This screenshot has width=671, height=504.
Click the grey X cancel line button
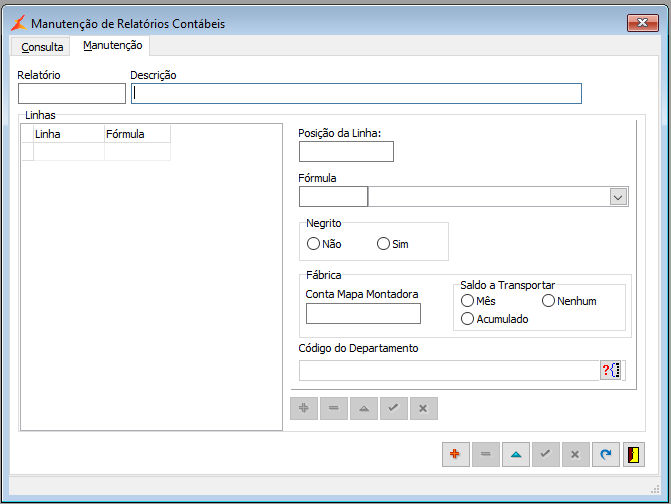tap(424, 408)
